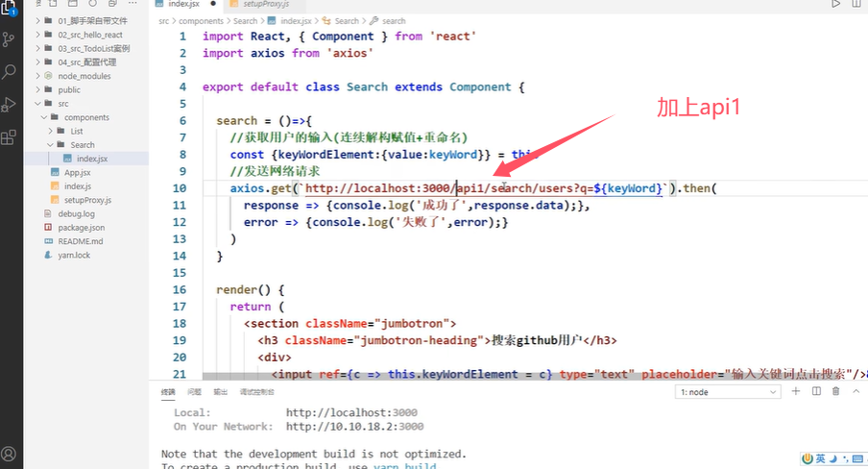Collapse the src folder
Image resolution: width=868 pixels, height=469 pixels.
pyautogui.click(x=85, y=104)
